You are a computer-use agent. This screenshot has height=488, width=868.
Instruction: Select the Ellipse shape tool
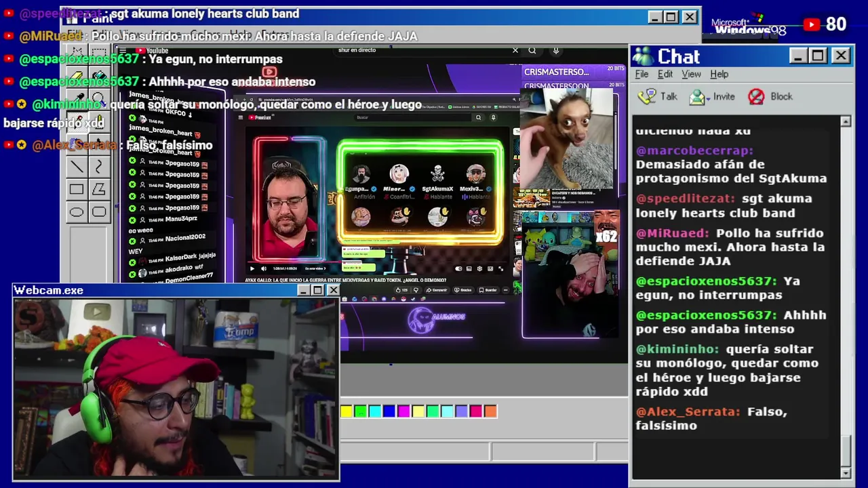click(x=77, y=212)
